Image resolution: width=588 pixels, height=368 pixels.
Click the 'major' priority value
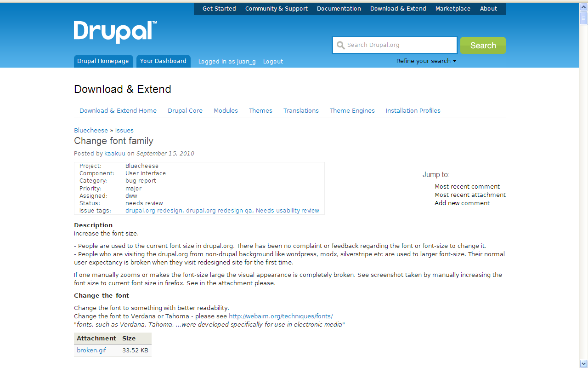pos(134,189)
